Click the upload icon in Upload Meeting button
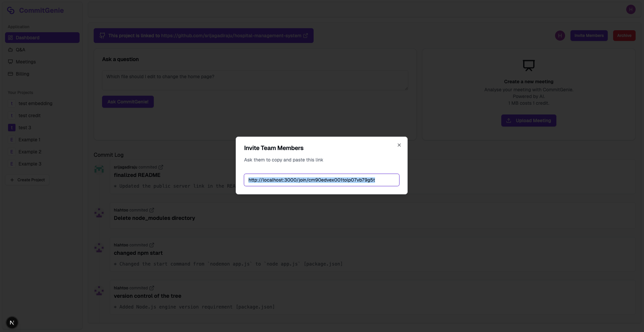This screenshot has width=644, height=332. [x=509, y=121]
